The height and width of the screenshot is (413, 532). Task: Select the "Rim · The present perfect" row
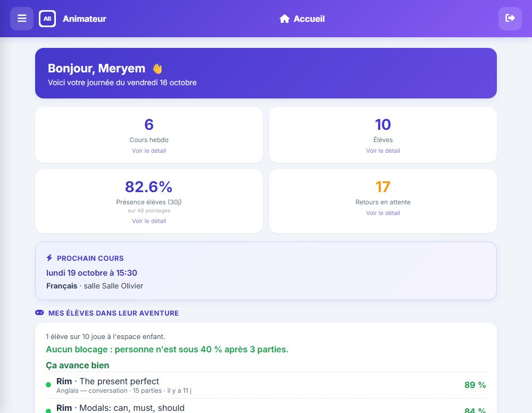pos(266,385)
